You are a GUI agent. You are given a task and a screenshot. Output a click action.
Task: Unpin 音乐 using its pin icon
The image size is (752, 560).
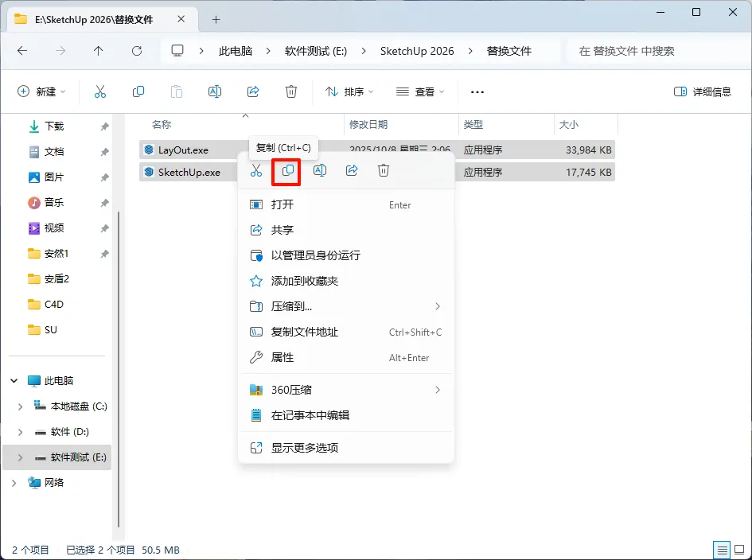[x=104, y=203]
